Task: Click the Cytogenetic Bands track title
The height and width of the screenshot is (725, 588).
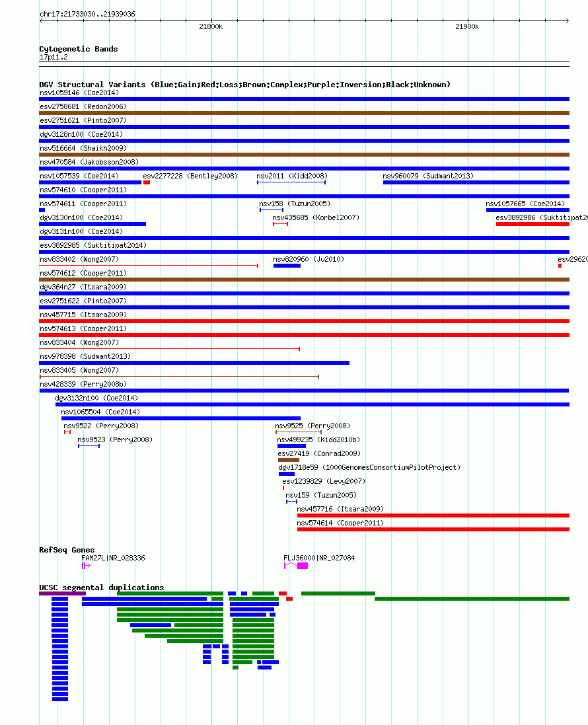Action: [x=79, y=49]
